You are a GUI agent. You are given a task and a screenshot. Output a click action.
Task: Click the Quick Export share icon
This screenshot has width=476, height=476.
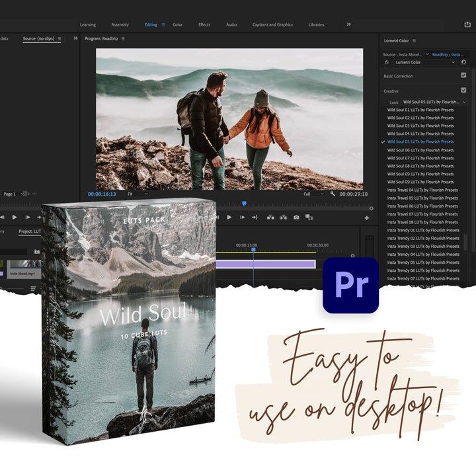(x=468, y=24)
